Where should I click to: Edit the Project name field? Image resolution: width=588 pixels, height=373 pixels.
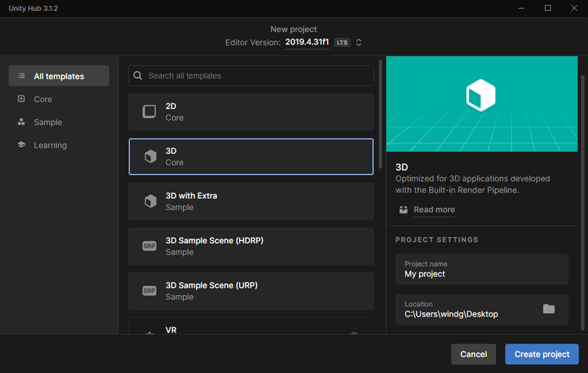[x=482, y=269]
